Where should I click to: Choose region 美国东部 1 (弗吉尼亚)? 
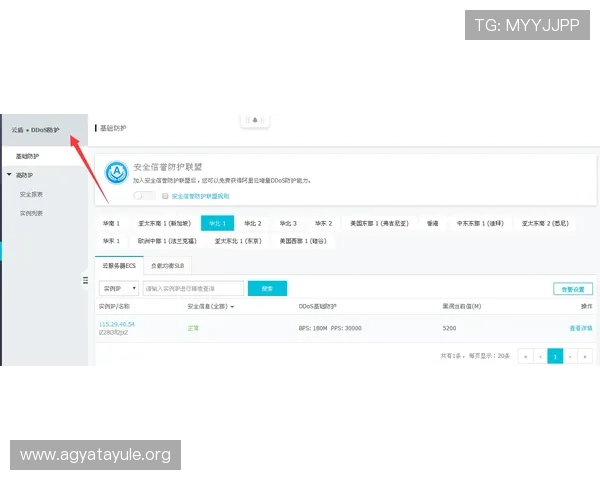click(x=379, y=223)
